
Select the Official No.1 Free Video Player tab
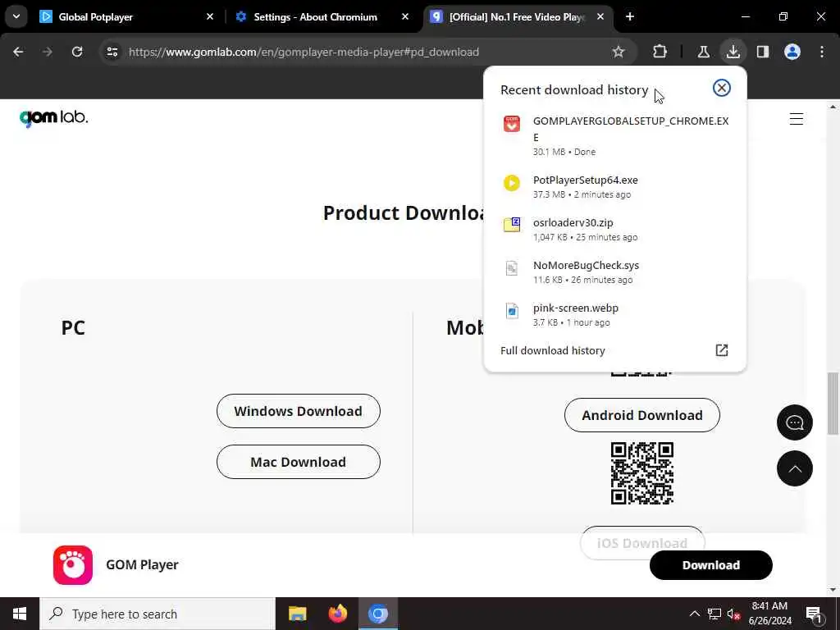pyautogui.click(x=517, y=17)
